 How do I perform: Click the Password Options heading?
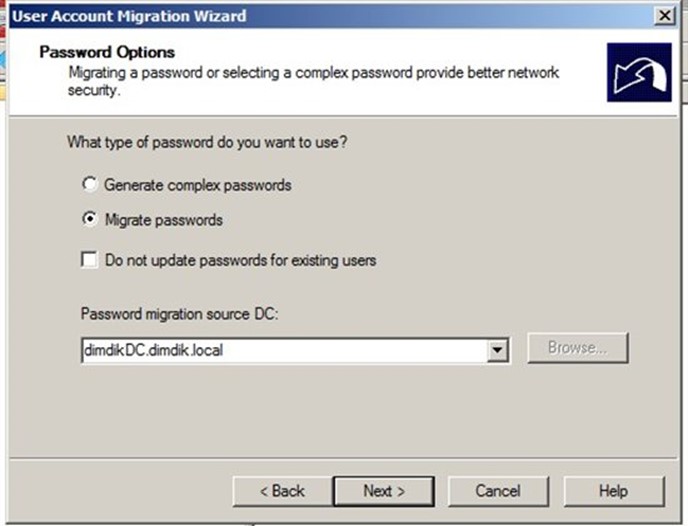click(x=107, y=52)
